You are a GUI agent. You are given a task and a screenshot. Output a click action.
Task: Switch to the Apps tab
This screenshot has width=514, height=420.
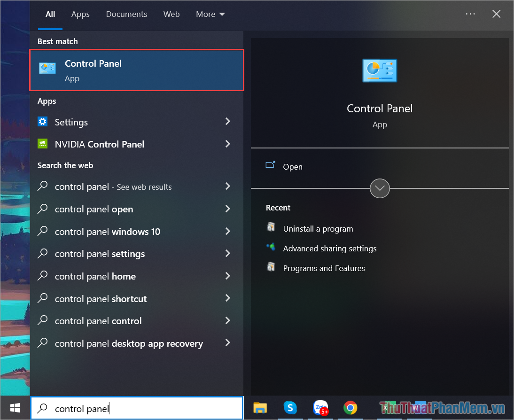[x=80, y=14]
